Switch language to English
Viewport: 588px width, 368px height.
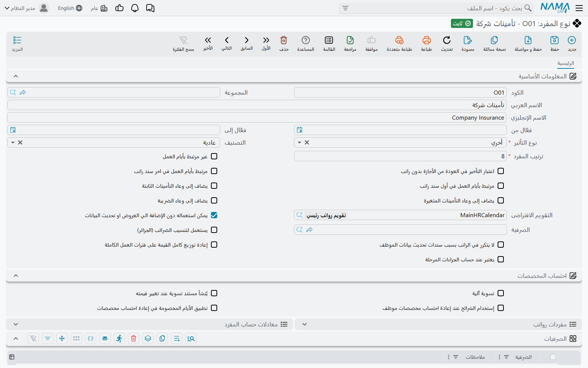point(70,8)
